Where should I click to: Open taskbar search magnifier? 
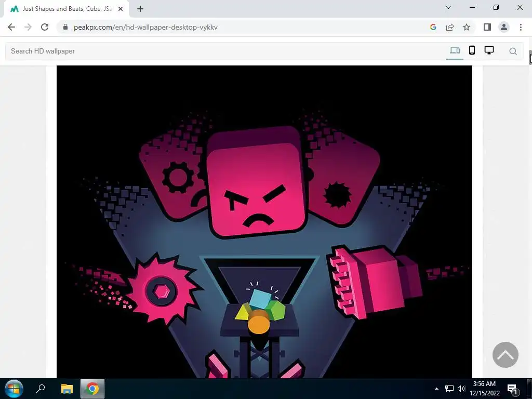coord(41,389)
